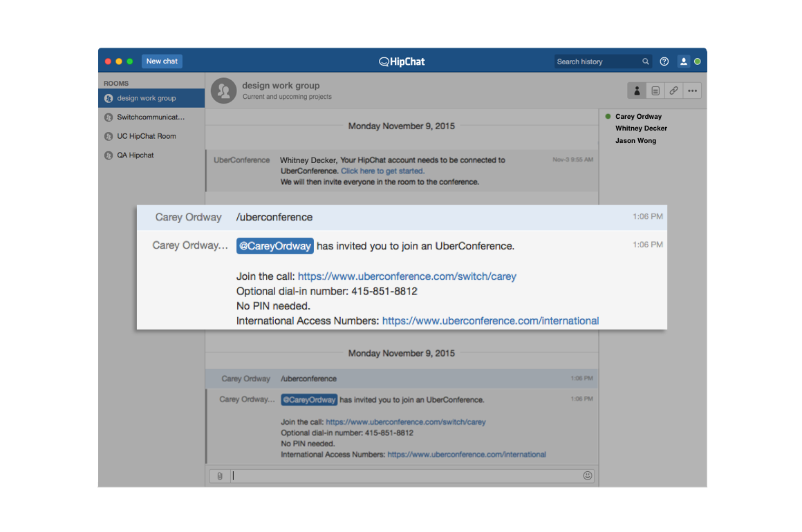This screenshot has height=532, width=802.
Task: Open the switch/carey link in the enlarged callout
Action: coord(407,276)
